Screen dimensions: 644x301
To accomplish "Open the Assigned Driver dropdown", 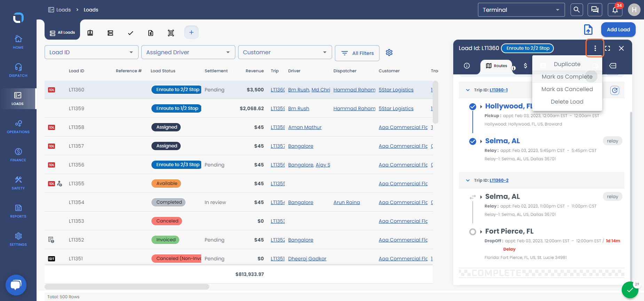I will tap(188, 52).
